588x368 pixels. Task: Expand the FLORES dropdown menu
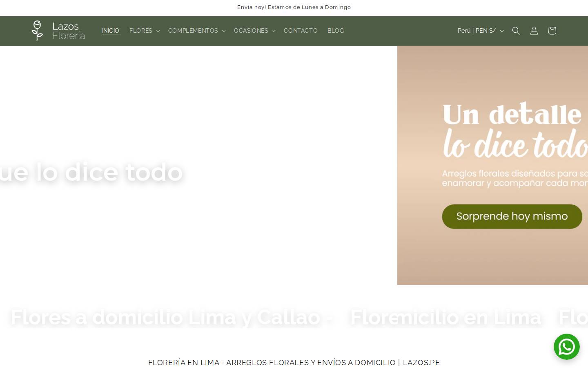tap(145, 31)
